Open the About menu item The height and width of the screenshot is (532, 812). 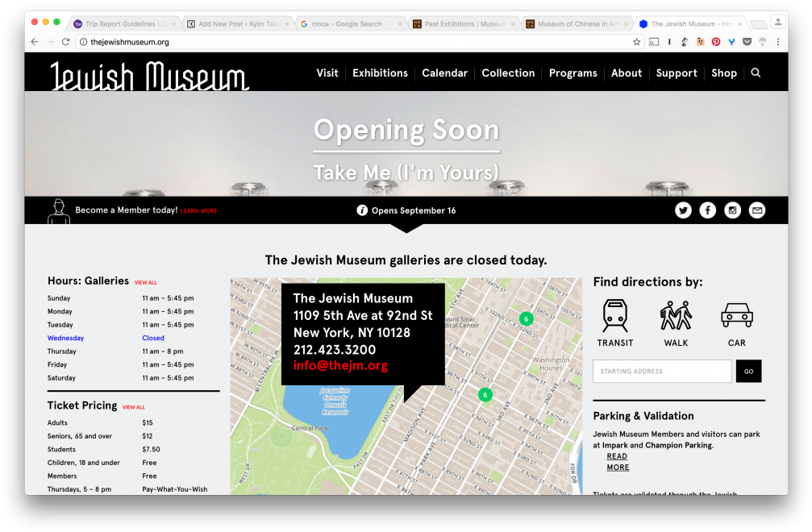(x=627, y=73)
